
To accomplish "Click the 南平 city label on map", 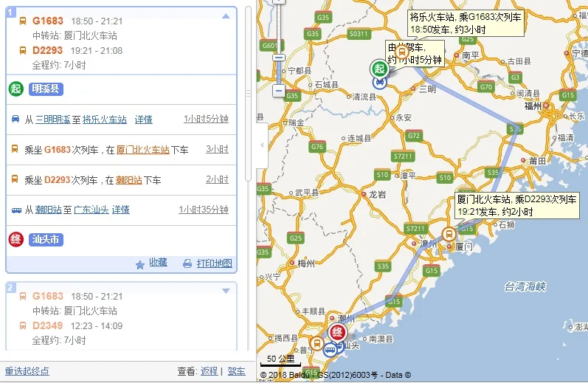I will 470,55.
